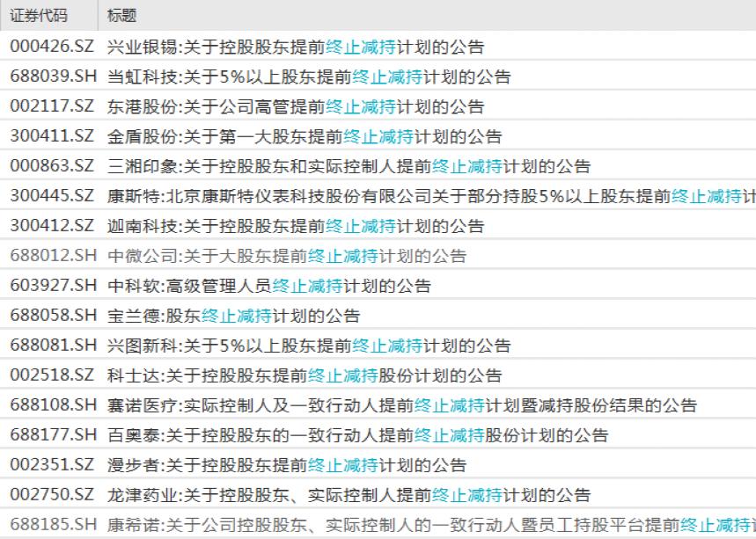The image size is (756, 539).
Task: Open the 兴业银锡 announcement title
Action: click(x=296, y=47)
